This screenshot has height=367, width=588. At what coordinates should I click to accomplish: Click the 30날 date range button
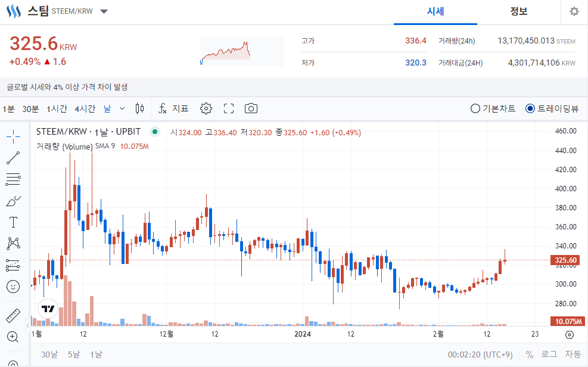(x=49, y=354)
